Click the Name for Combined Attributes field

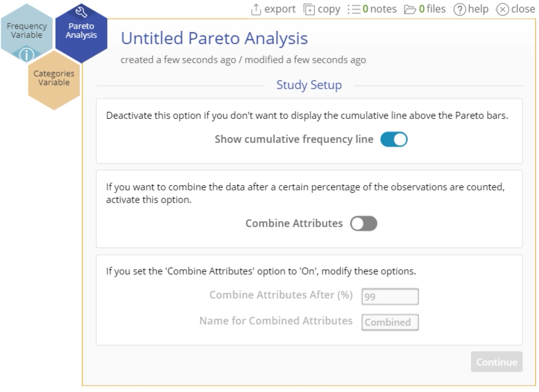[x=390, y=322]
